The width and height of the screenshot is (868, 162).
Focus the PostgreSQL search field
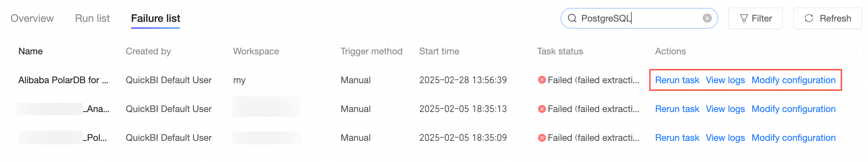pos(637,18)
